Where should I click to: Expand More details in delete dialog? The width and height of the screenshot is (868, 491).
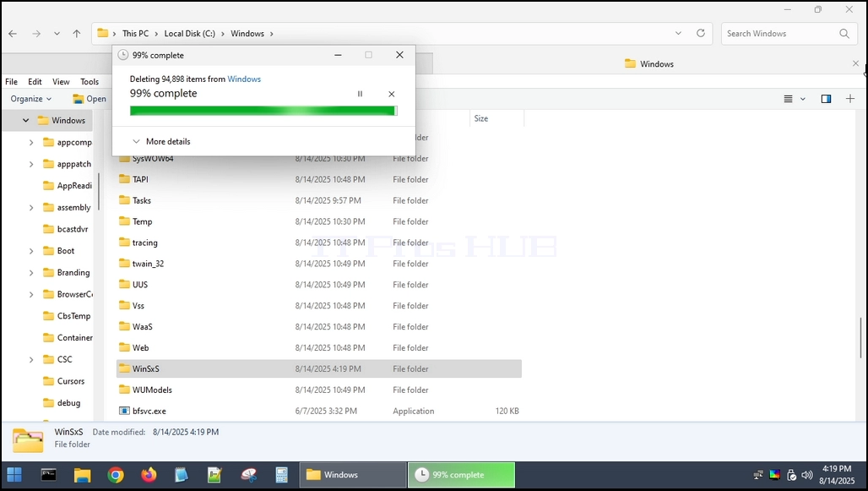(161, 141)
